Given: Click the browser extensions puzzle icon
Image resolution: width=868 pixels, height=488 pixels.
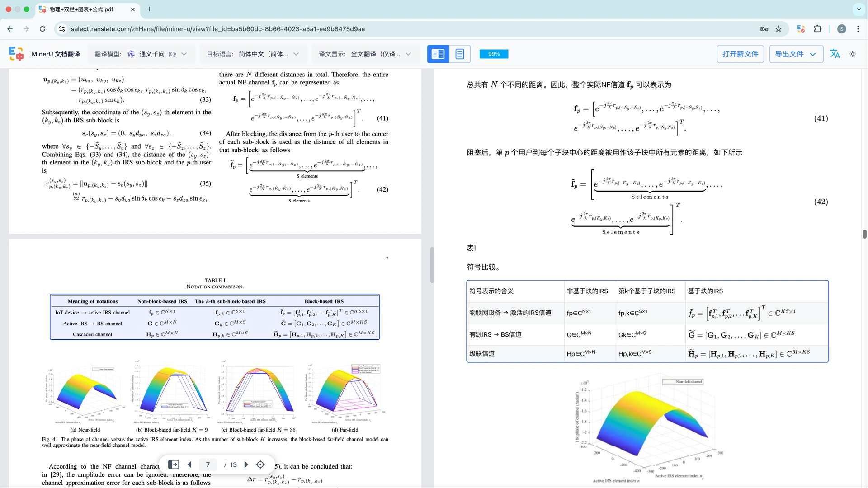Looking at the screenshot, I should pyautogui.click(x=817, y=29).
